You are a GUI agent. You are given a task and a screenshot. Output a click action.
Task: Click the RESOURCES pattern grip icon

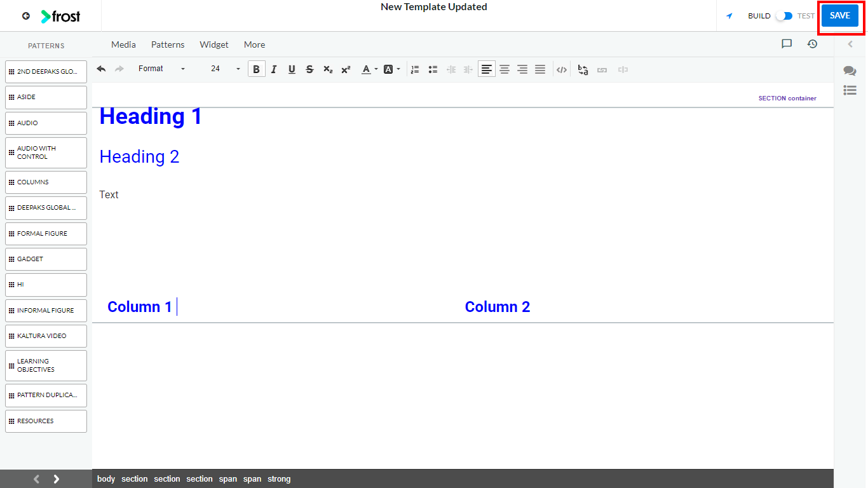11,421
